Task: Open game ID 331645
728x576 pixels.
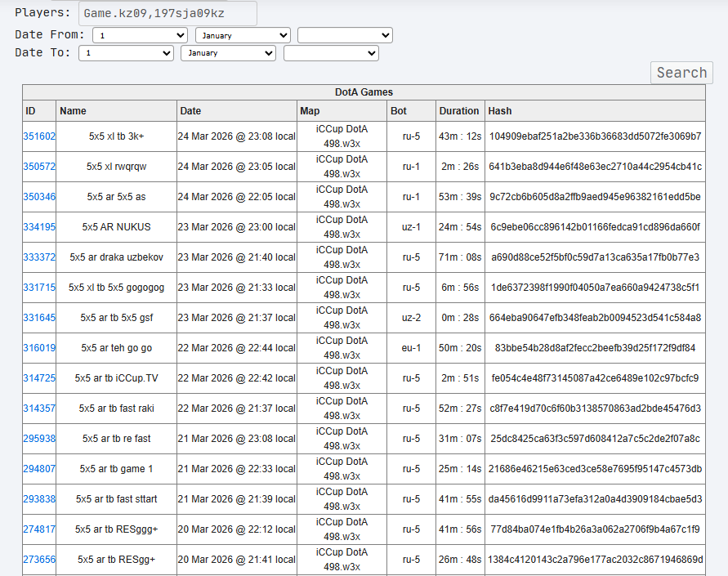Action: (x=39, y=318)
